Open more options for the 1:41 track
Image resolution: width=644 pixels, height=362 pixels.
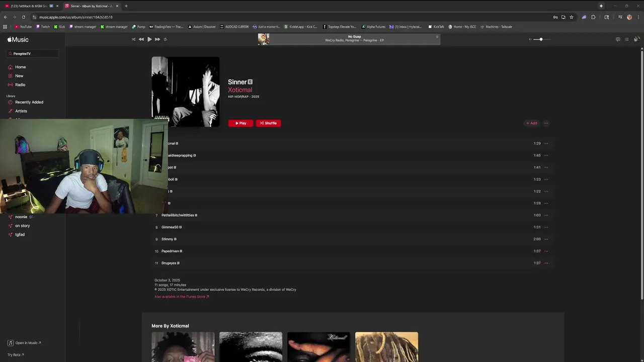[x=546, y=167]
